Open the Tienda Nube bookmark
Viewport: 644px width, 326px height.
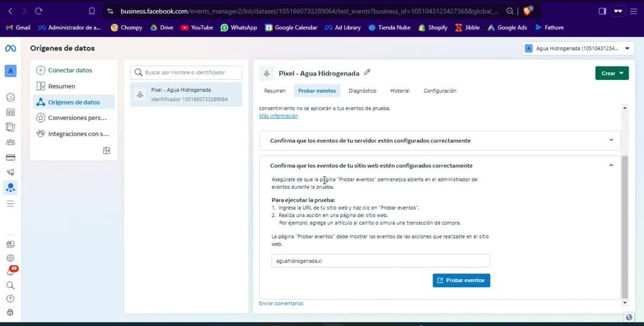[x=390, y=27]
